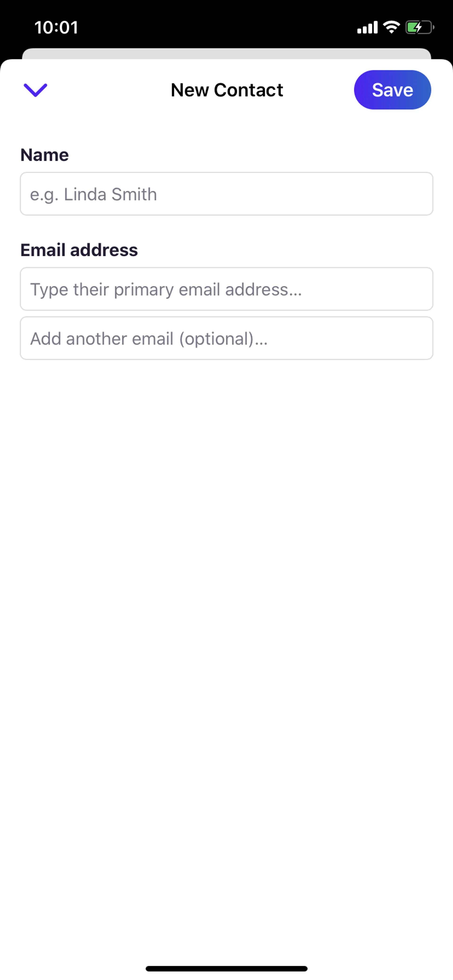Click the 'Email address' field label
This screenshot has height=980, width=453.
click(x=79, y=250)
